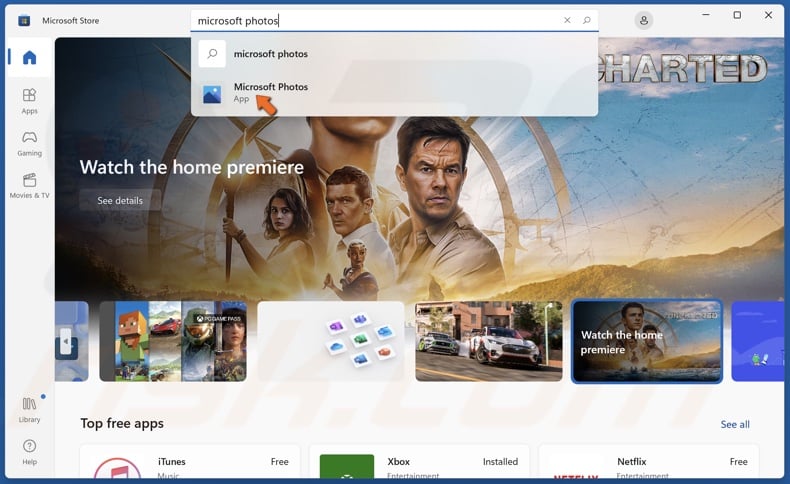Click the search magnifier in search box
Image resolution: width=790 pixels, height=484 pixels.
[586, 20]
